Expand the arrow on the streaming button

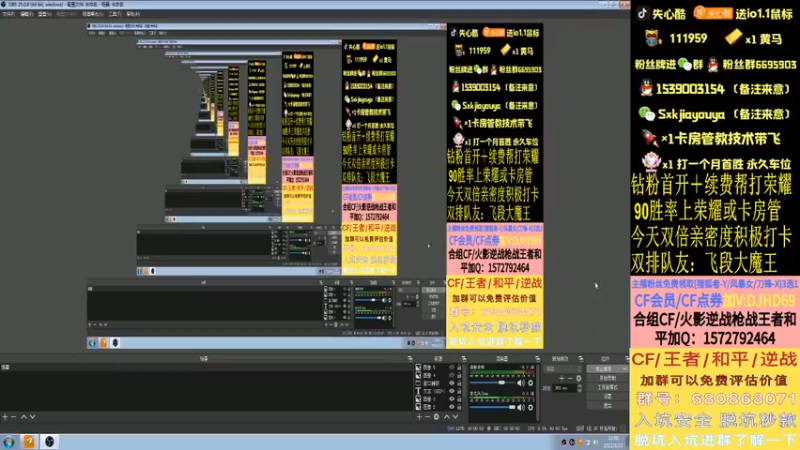click(624, 368)
